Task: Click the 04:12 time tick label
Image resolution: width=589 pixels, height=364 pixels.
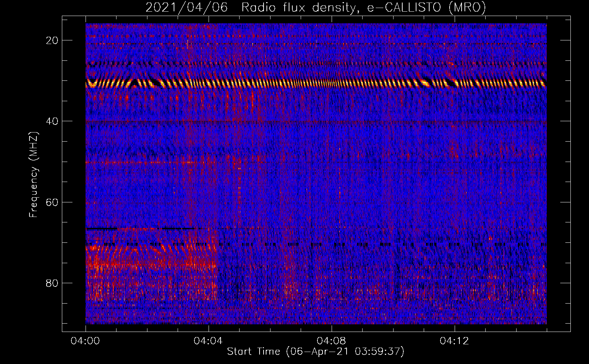Action: click(454, 341)
